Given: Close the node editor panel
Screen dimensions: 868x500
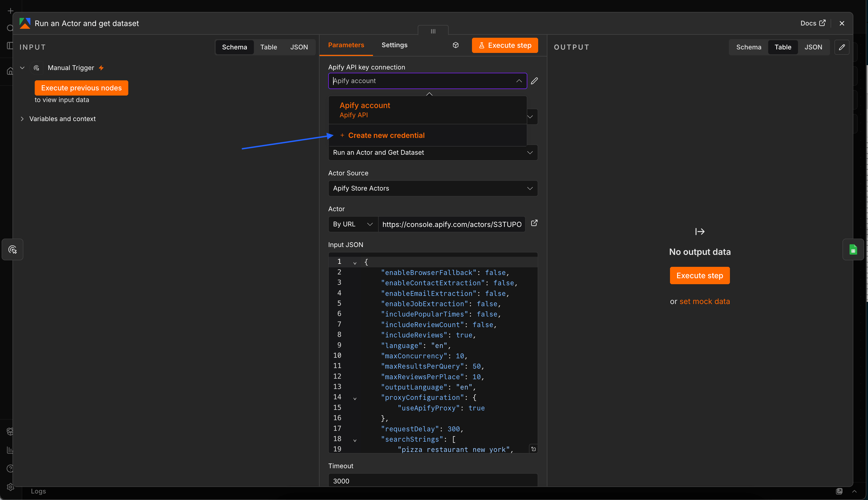Looking at the screenshot, I should point(842,23).
